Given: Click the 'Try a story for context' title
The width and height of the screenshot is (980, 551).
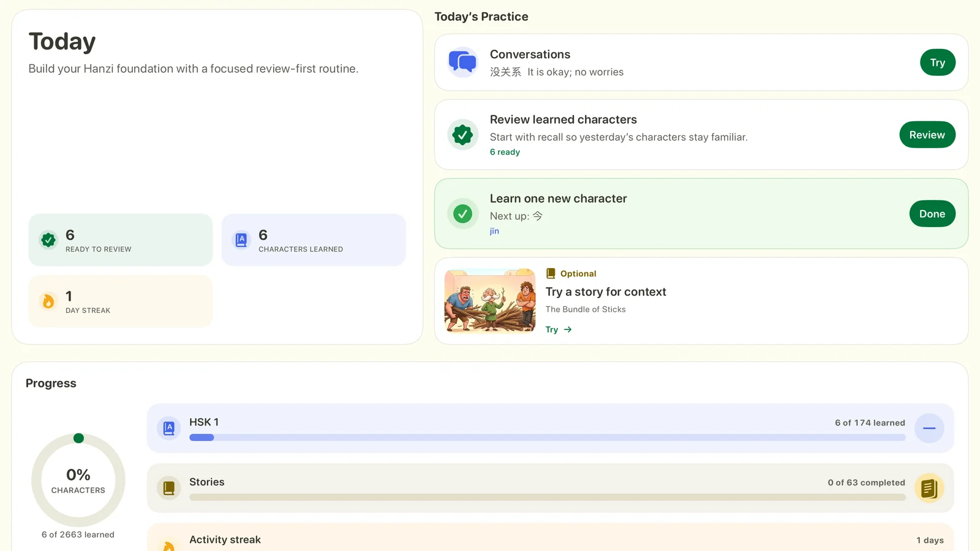Looking at the screenshot, I should (x=606, y=292).
